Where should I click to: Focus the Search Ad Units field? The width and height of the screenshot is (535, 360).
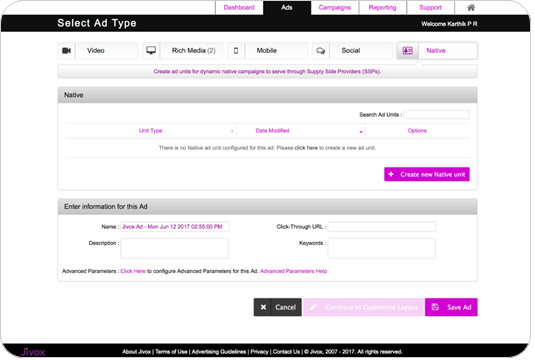coord(436,115)
